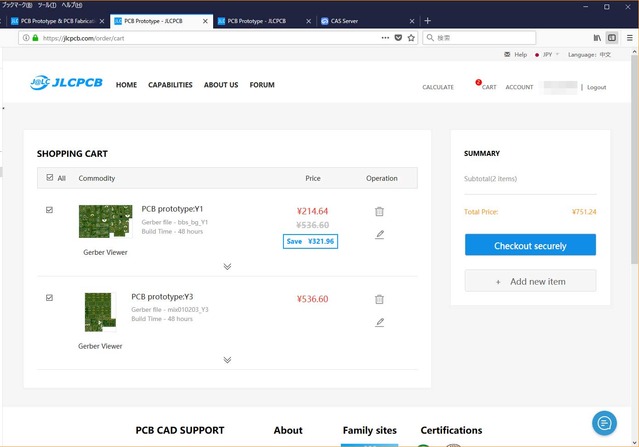Click the Help envelope icon
This screenshot has width=639, height=447.
click(x=507, y=54)
